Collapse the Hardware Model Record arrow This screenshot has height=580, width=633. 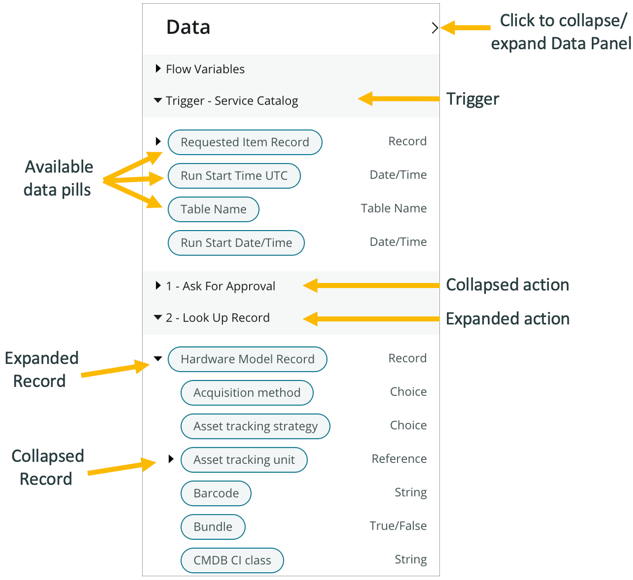[x=159, y=359]
